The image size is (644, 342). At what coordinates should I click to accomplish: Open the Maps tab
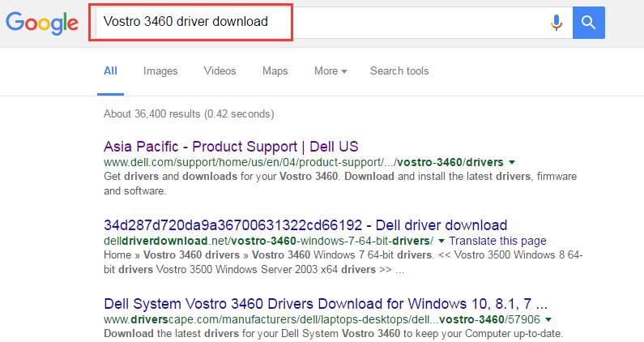pyautogui.click(x=275, y=71)
